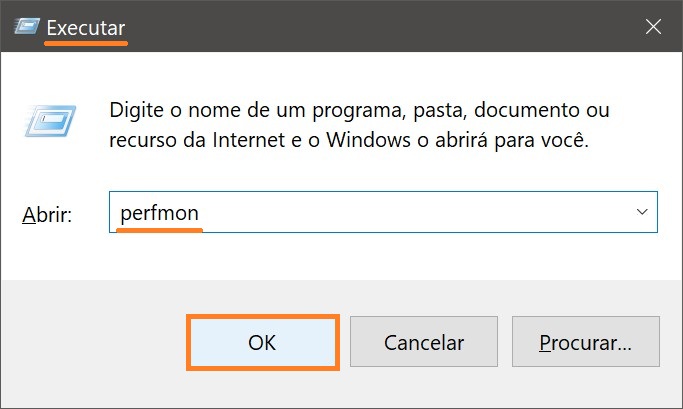This screenshot has height=409, width=683.
Task: Place the cursor on the perfmon text
Action: coord(159,213)
